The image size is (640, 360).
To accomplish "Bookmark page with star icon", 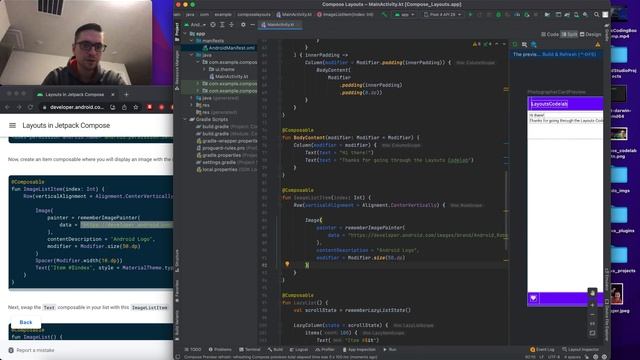I will coord(136,107).
